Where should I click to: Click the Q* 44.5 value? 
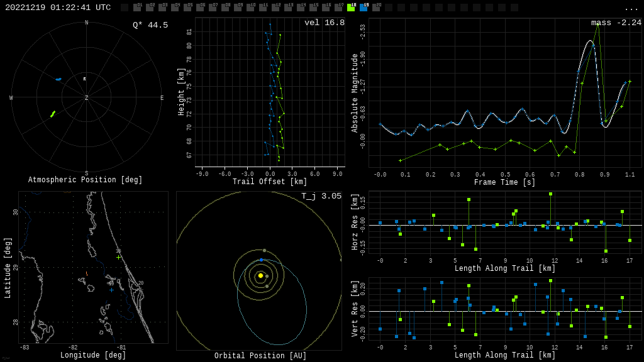[x=150, y=25]
